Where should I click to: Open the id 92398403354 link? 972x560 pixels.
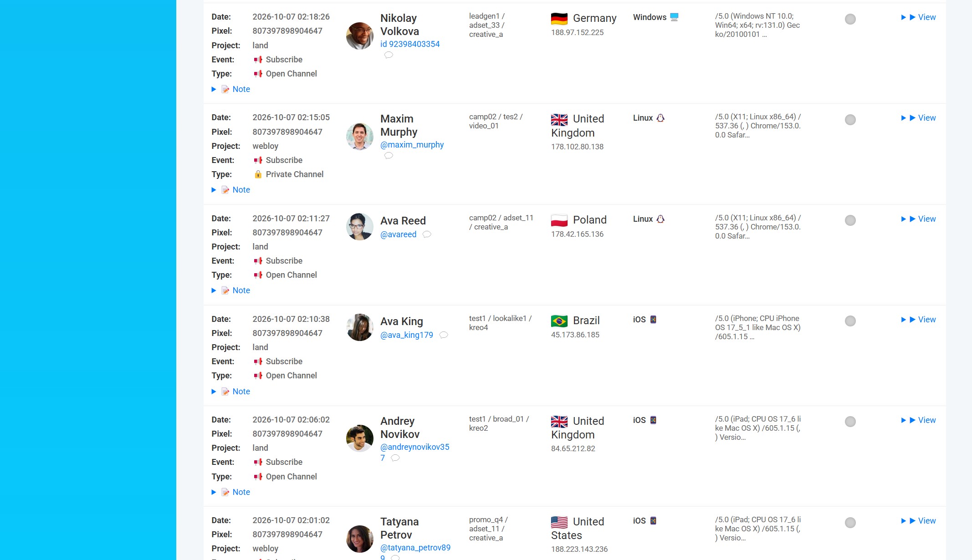(x=410, y=44)
